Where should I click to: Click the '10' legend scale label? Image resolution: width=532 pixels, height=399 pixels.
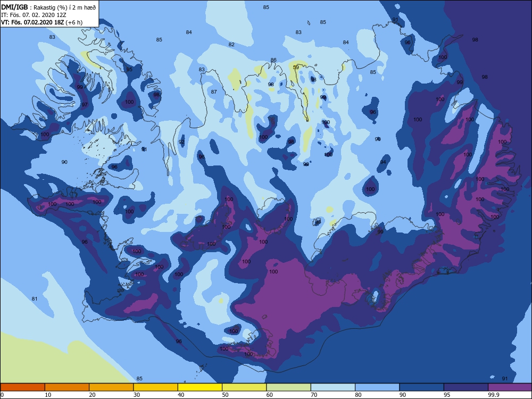pos(48,395)
